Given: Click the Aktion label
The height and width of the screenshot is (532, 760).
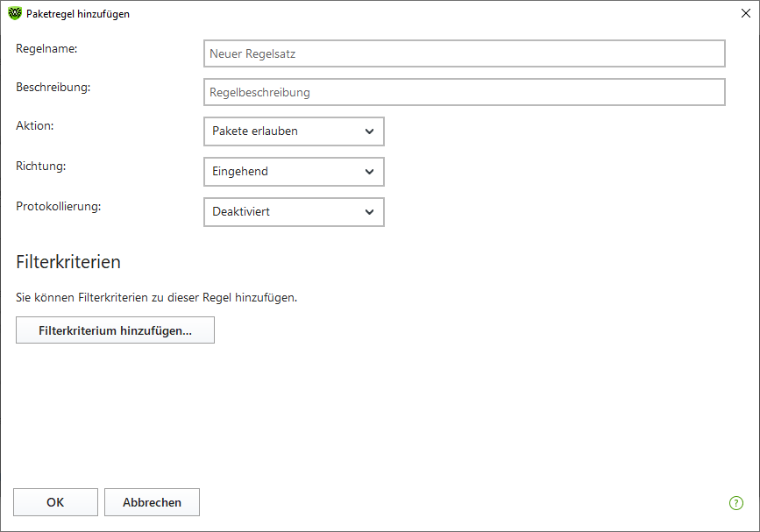Looking at the screenshot, I should 35,125.
